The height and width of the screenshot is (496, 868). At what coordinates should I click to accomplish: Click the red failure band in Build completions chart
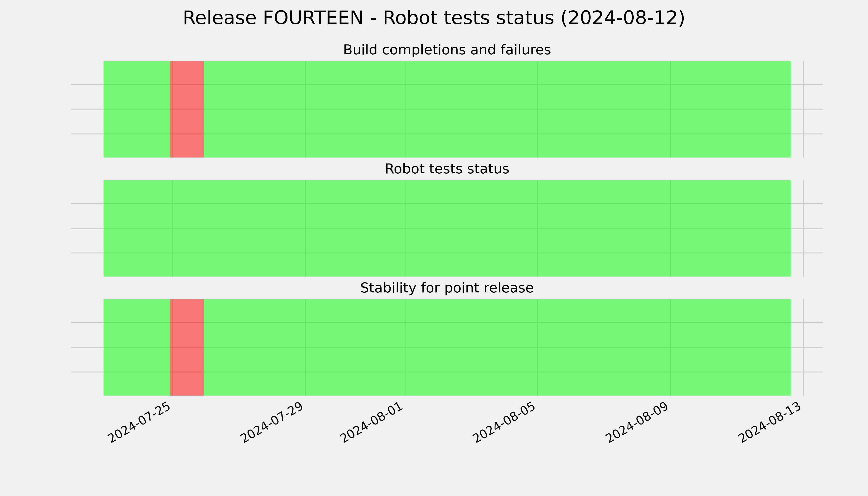pos(187,109)
